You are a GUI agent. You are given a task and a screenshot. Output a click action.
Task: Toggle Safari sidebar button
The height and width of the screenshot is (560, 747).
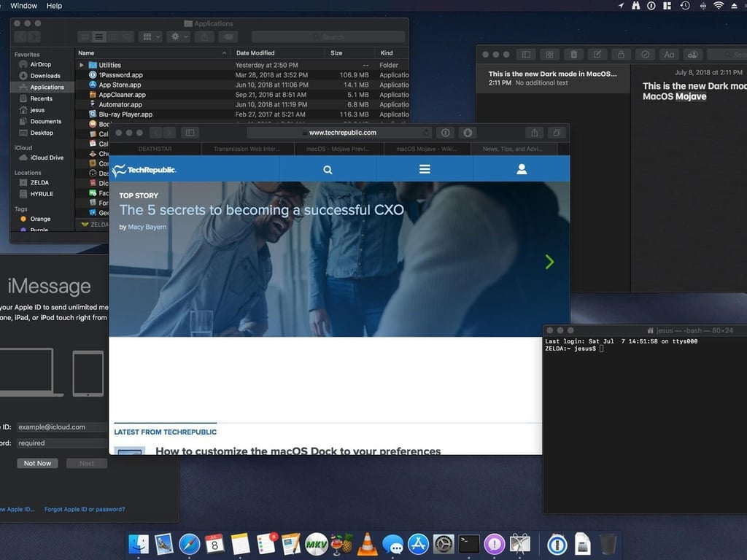pos(190,133)
